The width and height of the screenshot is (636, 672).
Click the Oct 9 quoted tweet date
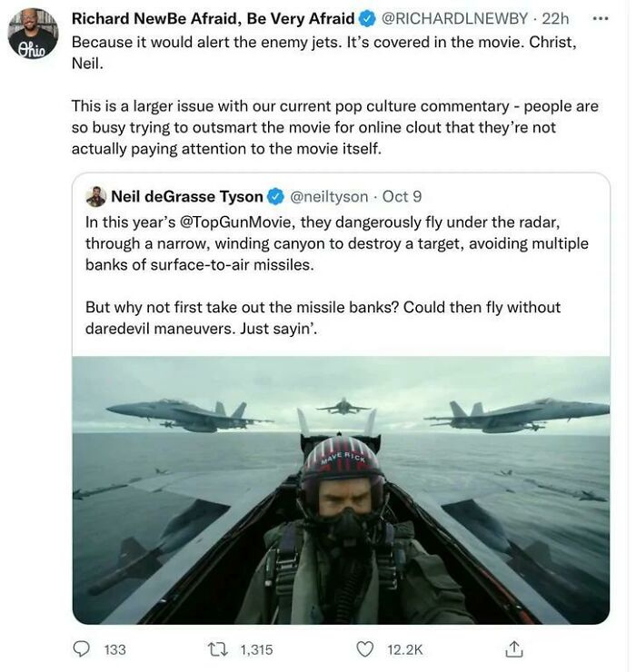[402, 197]
